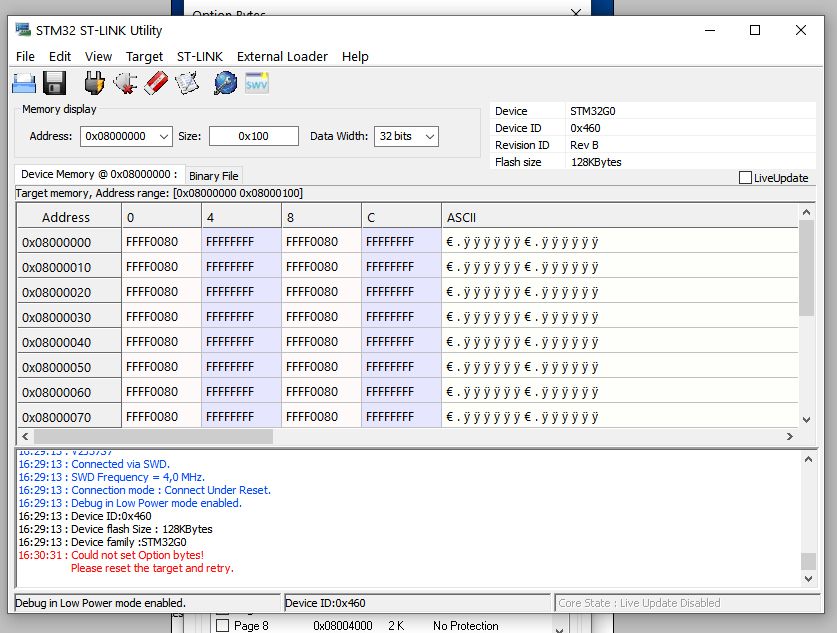Check the Page 8 box in Option Bytes window
The height and width of the screenshot is (633, 837).
222,626
